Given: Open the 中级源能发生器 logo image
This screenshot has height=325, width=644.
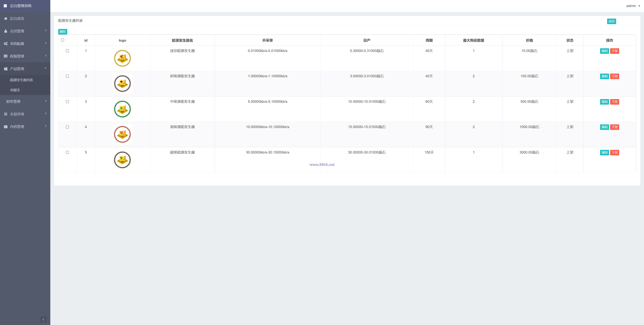Looking at the screenshot, I should click(x=122, y=109).
